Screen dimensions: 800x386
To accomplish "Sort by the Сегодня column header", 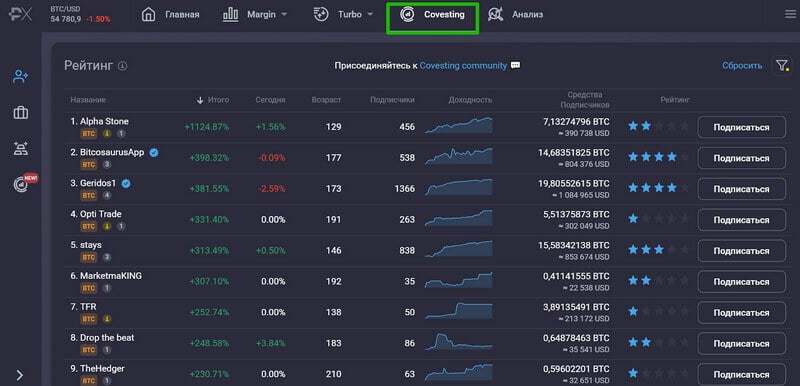I will coord(270,100).
